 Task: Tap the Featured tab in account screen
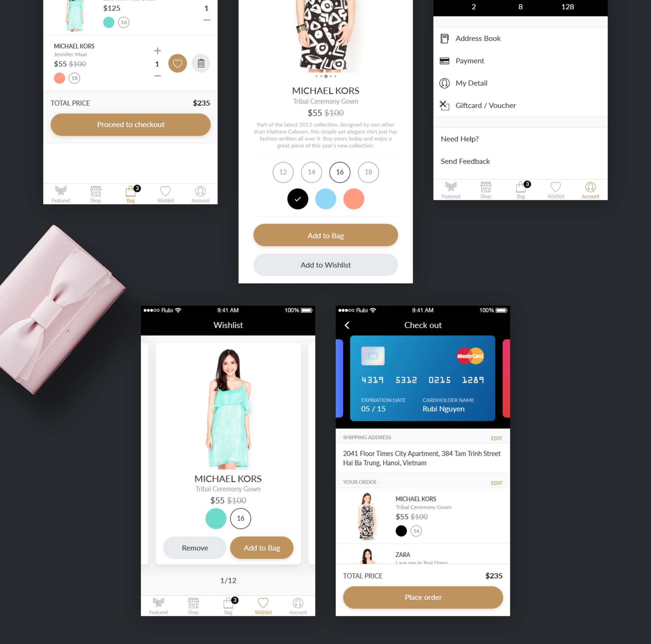click(450, 189)
